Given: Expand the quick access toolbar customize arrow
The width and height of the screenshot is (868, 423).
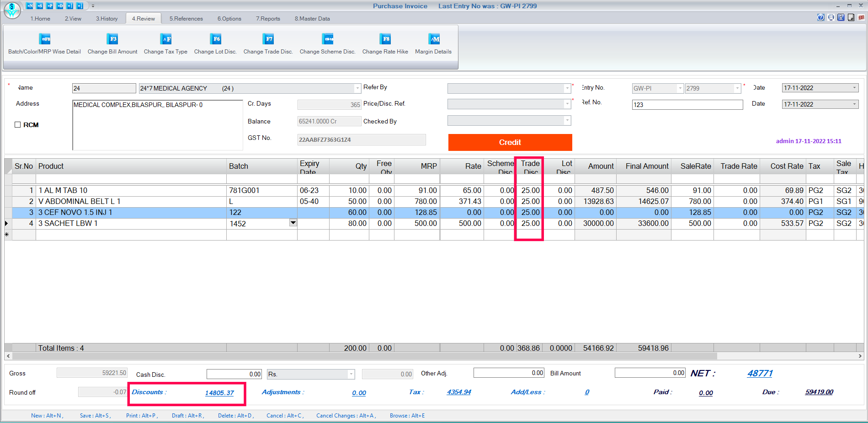Looking at the screenshot, I should (x=93, y=6).
